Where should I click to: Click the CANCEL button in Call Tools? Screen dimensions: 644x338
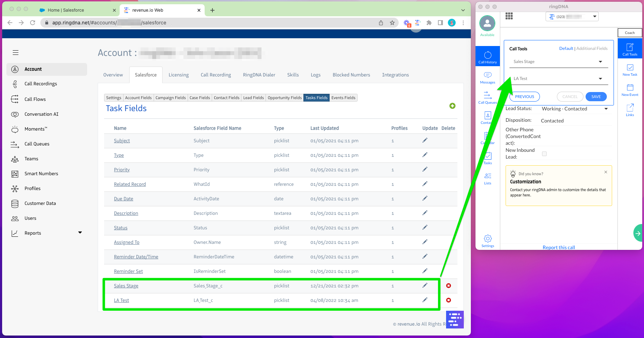(570, 97)
